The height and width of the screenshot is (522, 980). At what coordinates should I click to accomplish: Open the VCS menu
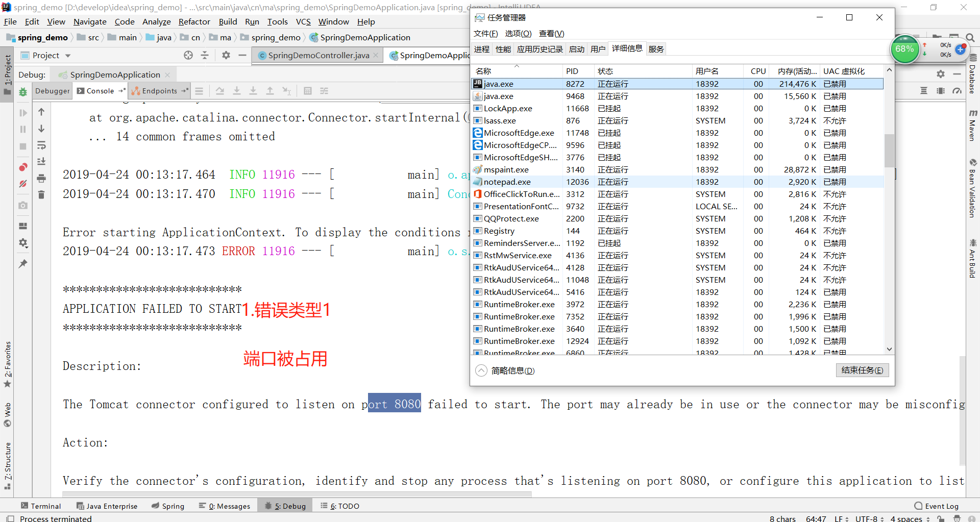(x=303, y=21)
